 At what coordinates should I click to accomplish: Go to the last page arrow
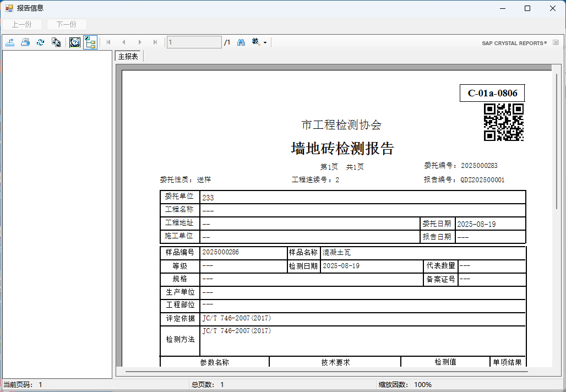(155, 42)
